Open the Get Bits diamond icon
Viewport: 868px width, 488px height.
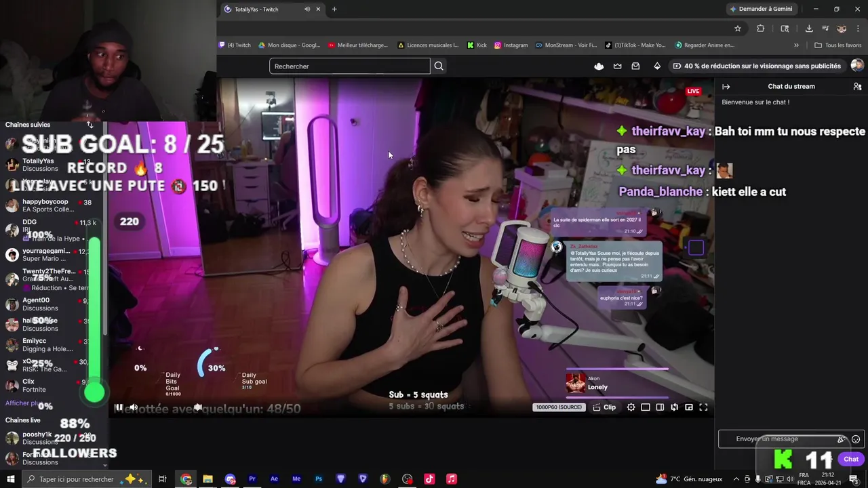click(657, 66)
